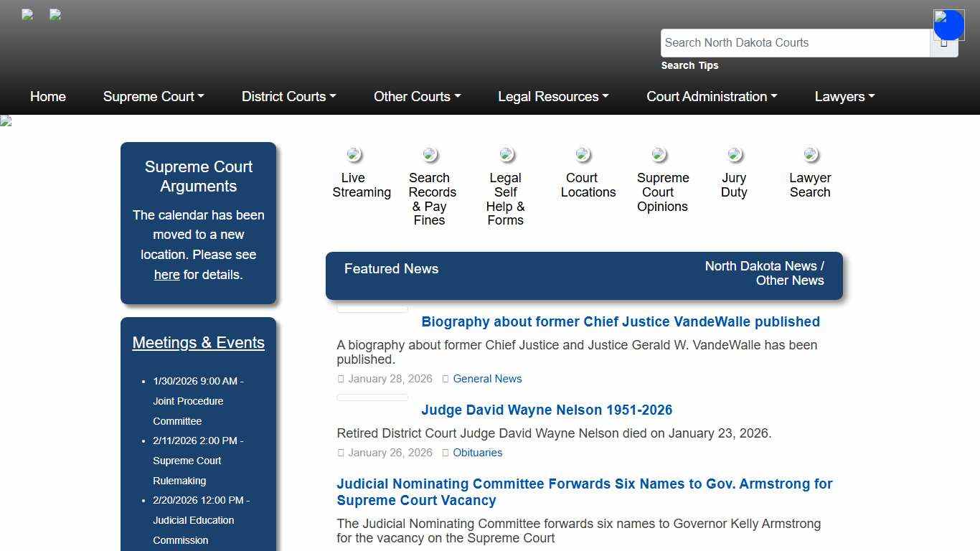The image size is (980, 551).
Task: Select the Legal Self Help & Forms icon
Action: tap(506, 154)
